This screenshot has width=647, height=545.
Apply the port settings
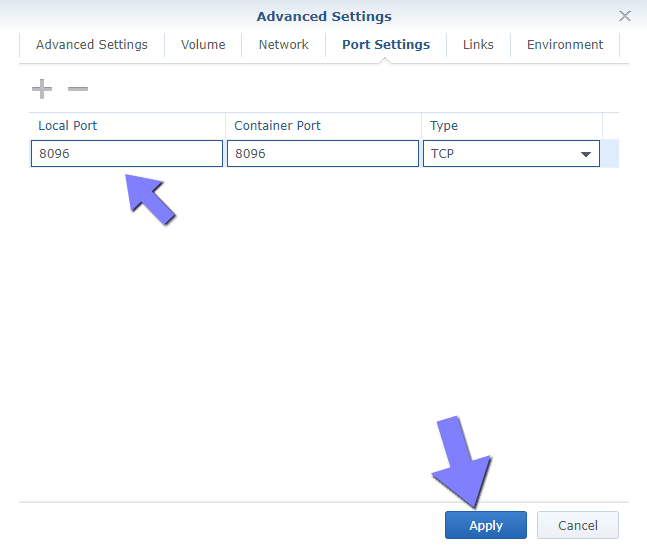pos(486,525)
